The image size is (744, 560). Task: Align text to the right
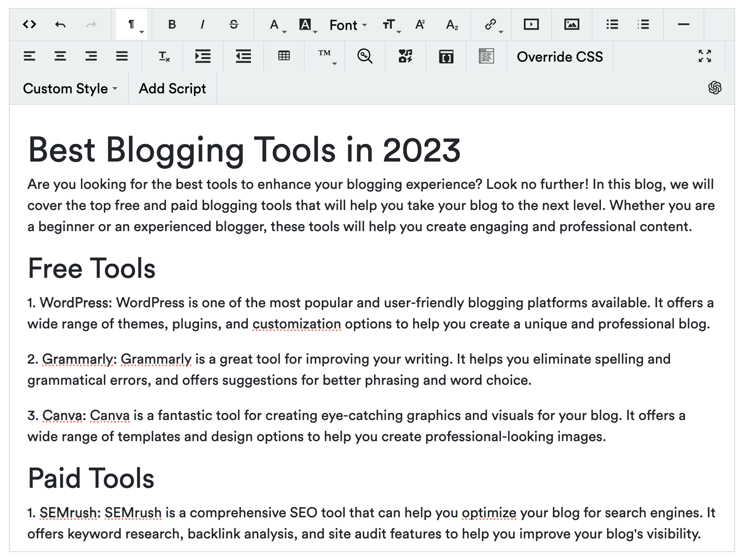click(91, 56)
